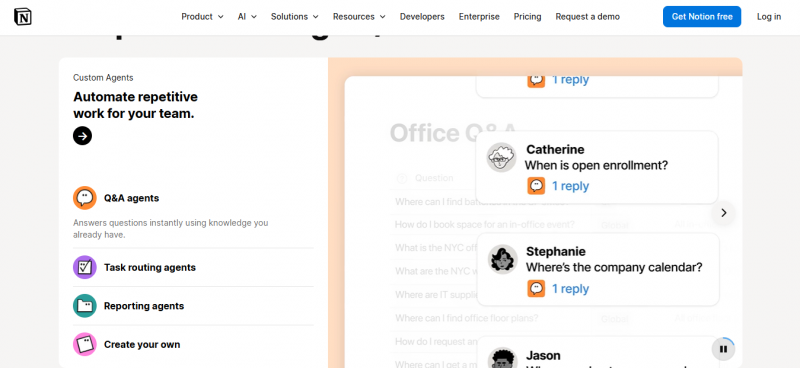
Task: Expand the Product dropdown menu
Action: pyautogui.click(x=203, y=17)
